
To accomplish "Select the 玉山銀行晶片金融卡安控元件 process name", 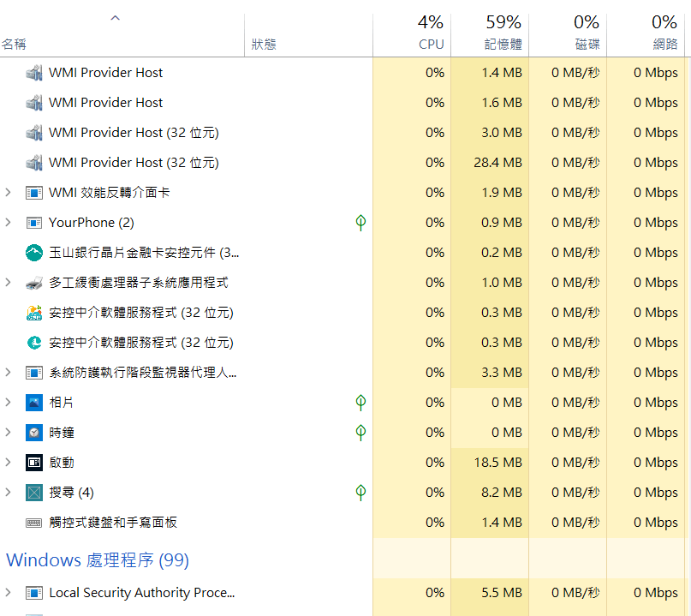I will point(144,253).
